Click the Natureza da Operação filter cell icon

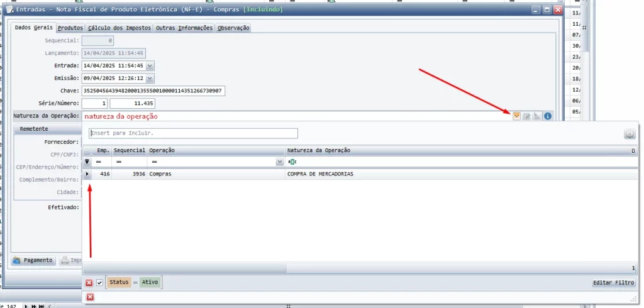[x=292, y=162]
